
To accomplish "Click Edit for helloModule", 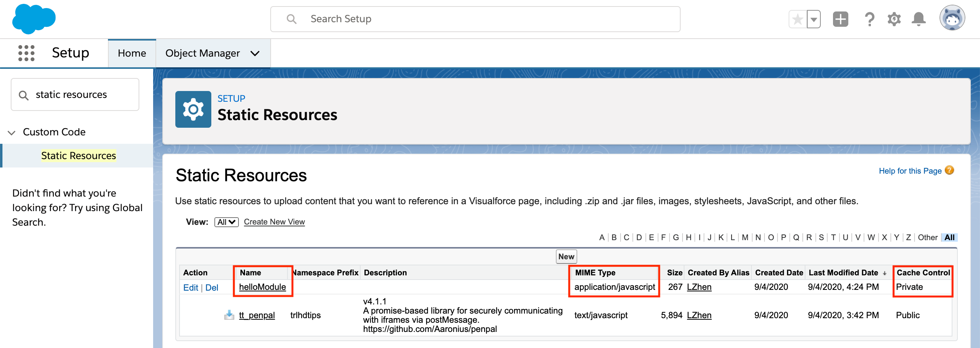I will (x=190, y=288).
